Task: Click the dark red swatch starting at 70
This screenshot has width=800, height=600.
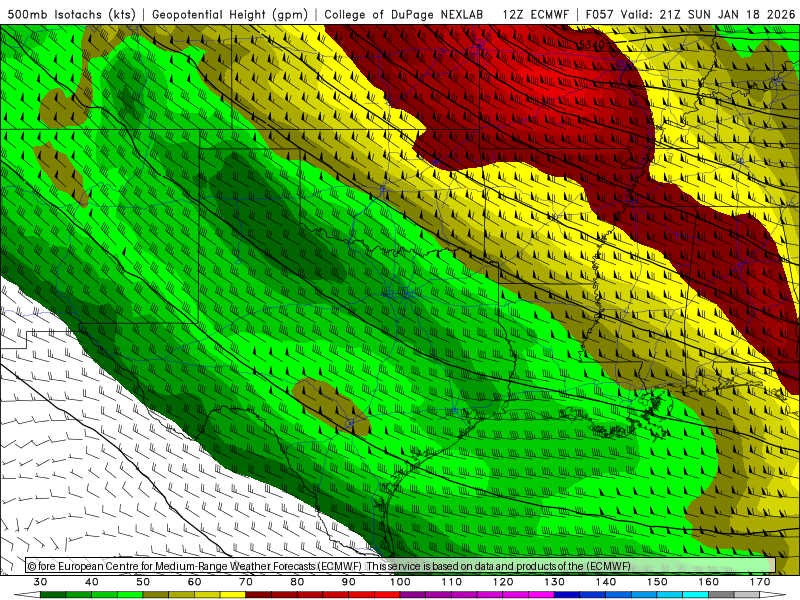Action: pos(259,595)
